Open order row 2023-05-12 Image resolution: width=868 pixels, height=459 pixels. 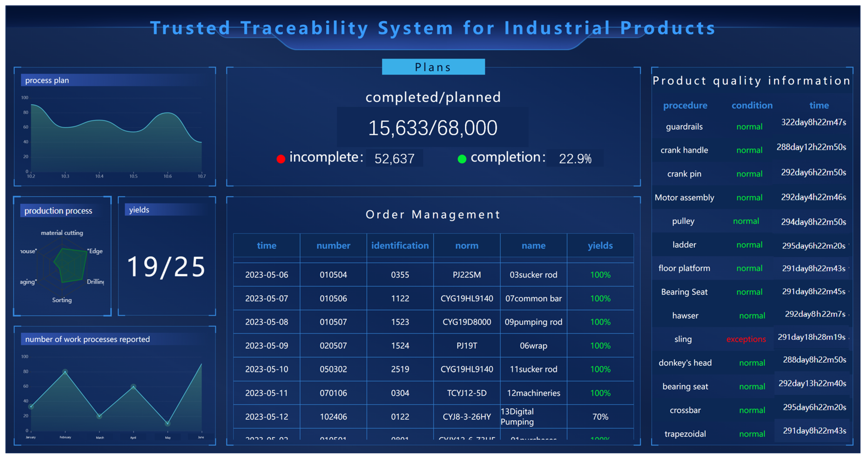pyautogui.click(x=267, y=417)
